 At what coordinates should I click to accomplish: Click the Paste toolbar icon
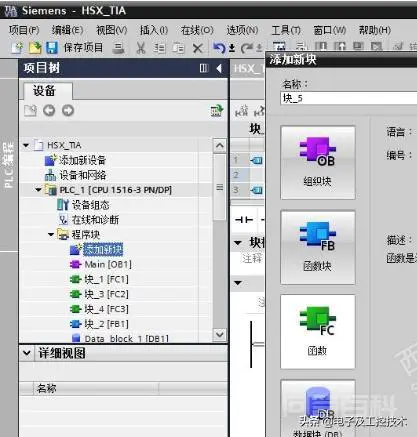[x=178, y=48]
